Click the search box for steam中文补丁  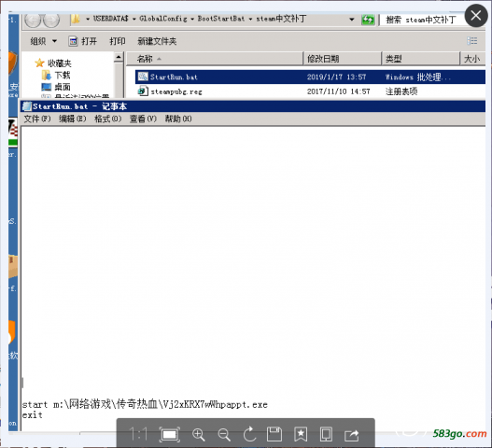coord(421,20)
